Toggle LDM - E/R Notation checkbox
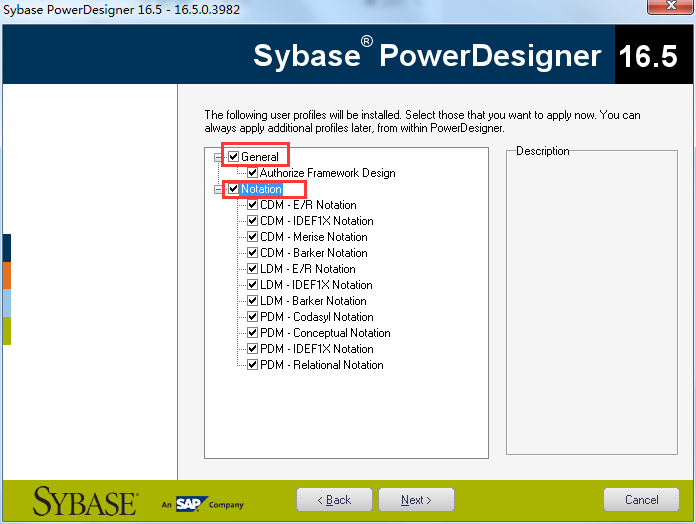The image size is (696, 524). [253, 269]
